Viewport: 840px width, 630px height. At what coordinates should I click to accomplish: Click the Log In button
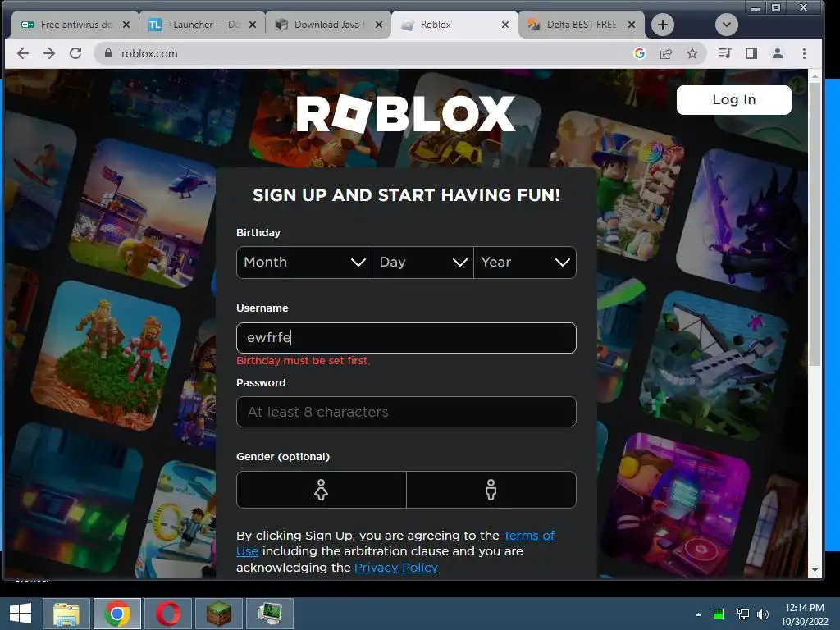[734, 99]
